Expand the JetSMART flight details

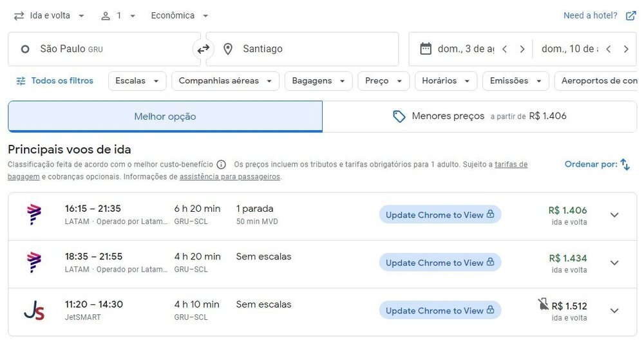pos(614,311)
